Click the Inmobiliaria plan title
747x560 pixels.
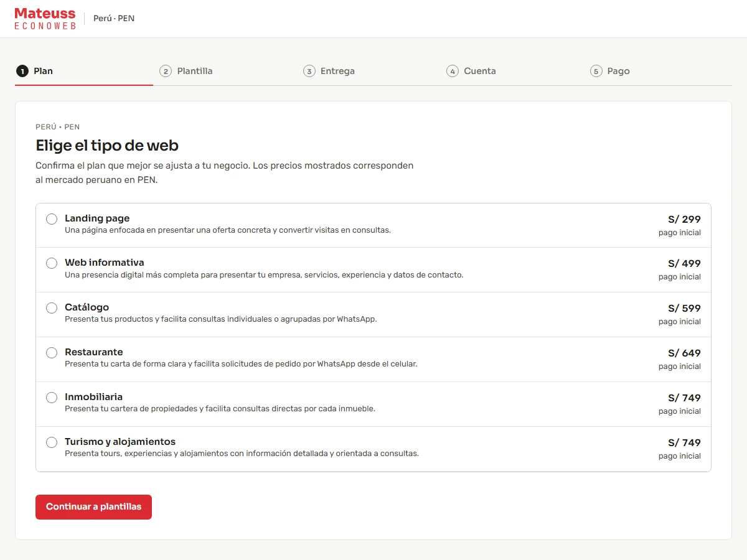(93, 397)
